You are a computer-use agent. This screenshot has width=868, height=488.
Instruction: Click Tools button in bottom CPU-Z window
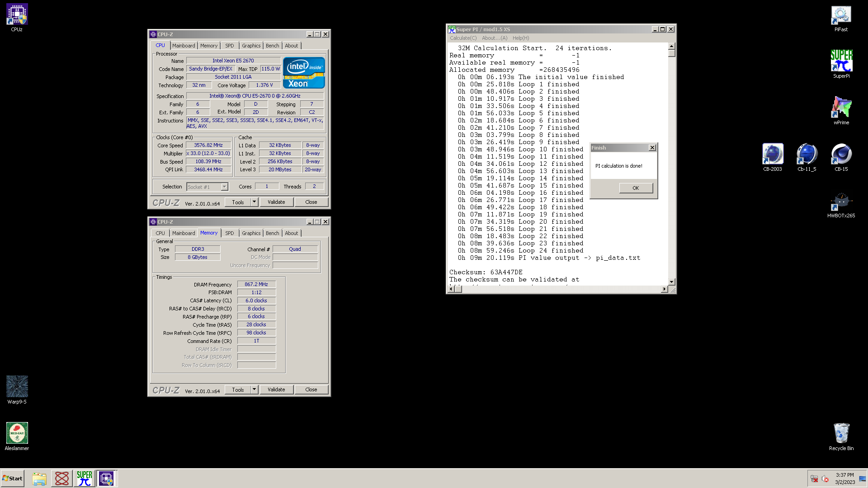pos(238,389)
